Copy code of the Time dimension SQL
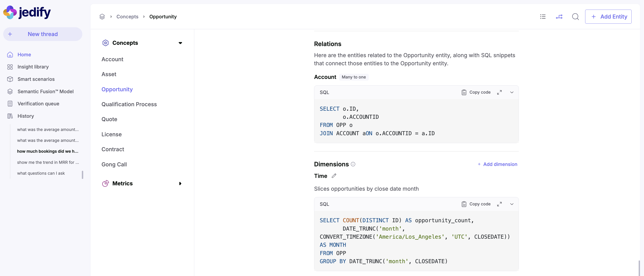The width and height of the screenshot is (644, 276). coord(476,204)
